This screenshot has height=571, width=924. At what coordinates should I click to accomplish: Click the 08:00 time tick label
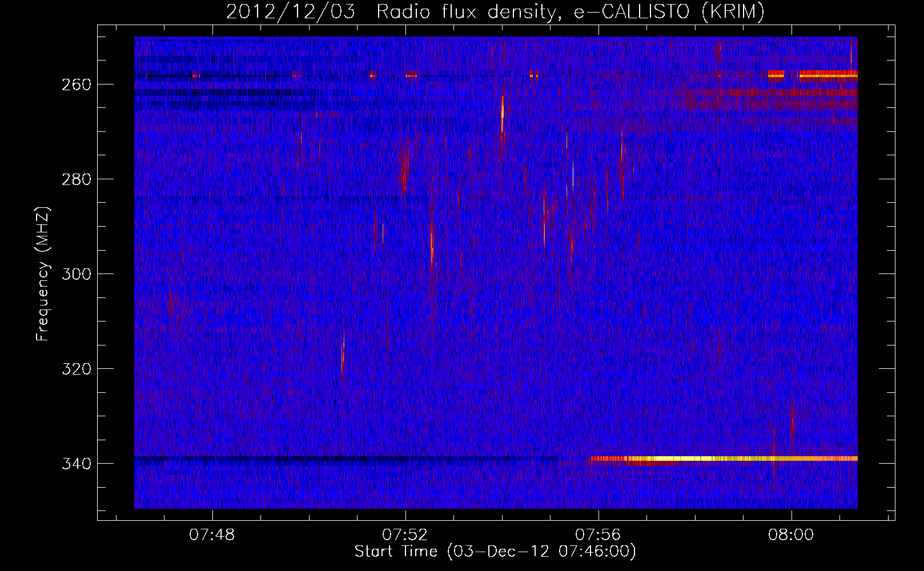pyautogui.click(x=791, y=535)
